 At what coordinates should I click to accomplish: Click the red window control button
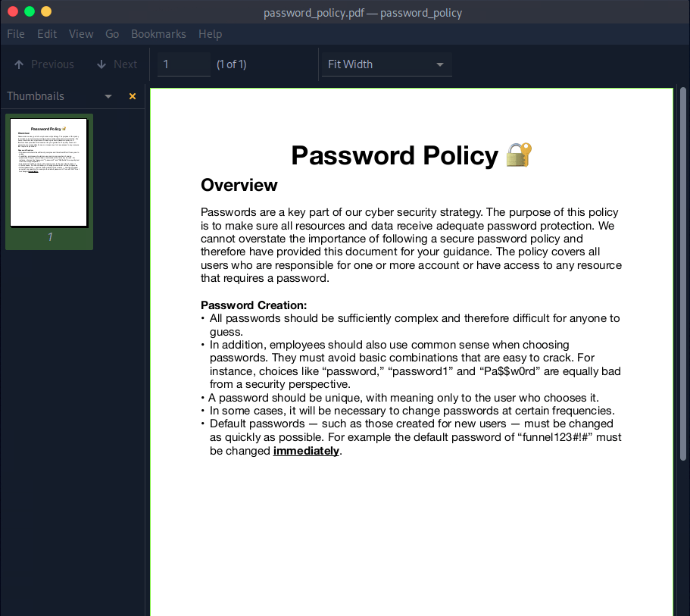pos(13,11)
